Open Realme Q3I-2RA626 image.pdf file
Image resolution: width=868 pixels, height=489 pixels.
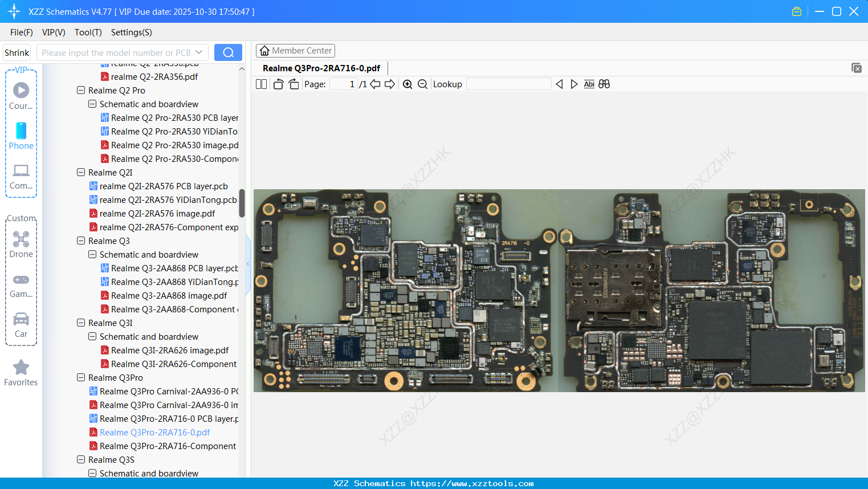[x=165, y=351]
